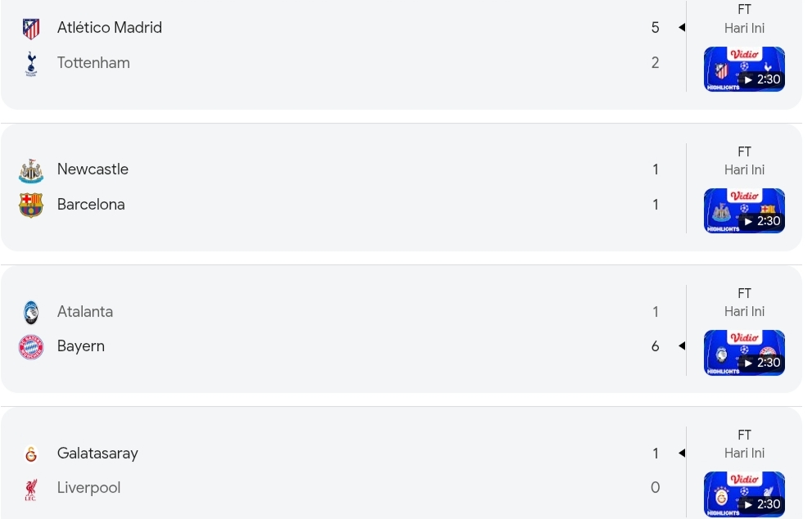Play Galatasaray vs Liverpool highlights video
Viewport: 812px width, 519px height.
(x=744, y=494)
